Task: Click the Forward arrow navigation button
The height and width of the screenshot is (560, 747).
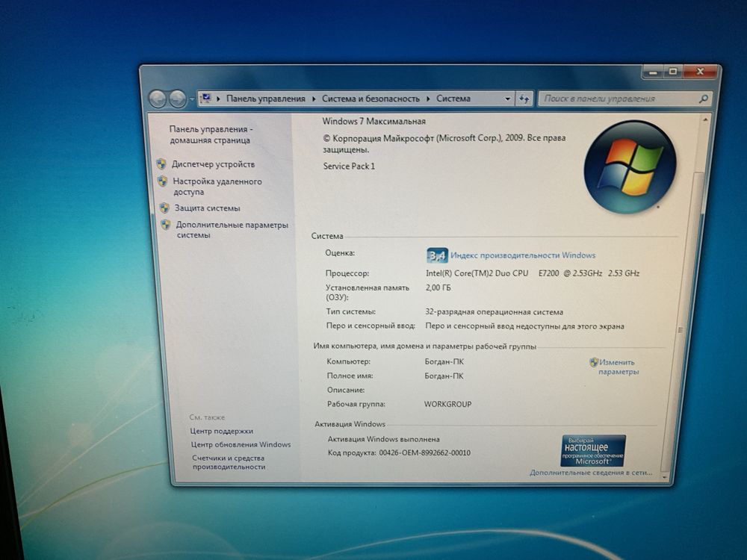Action: click(x=177, y=99)
